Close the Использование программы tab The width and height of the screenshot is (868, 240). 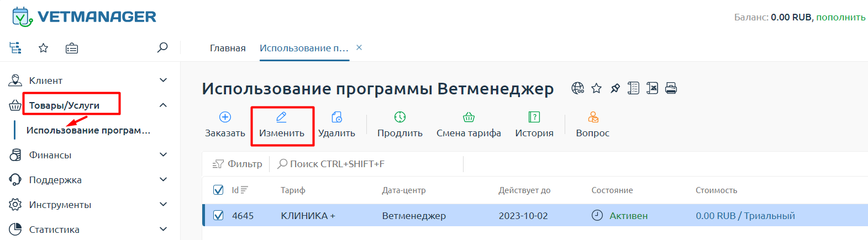(359, 48)
